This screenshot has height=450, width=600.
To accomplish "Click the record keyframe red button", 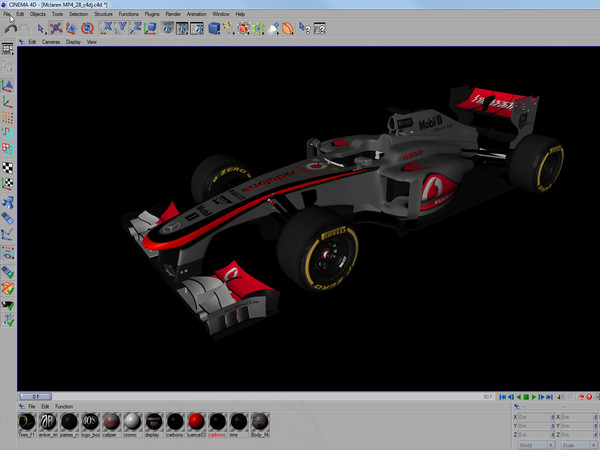I will (x=582, y=397).
